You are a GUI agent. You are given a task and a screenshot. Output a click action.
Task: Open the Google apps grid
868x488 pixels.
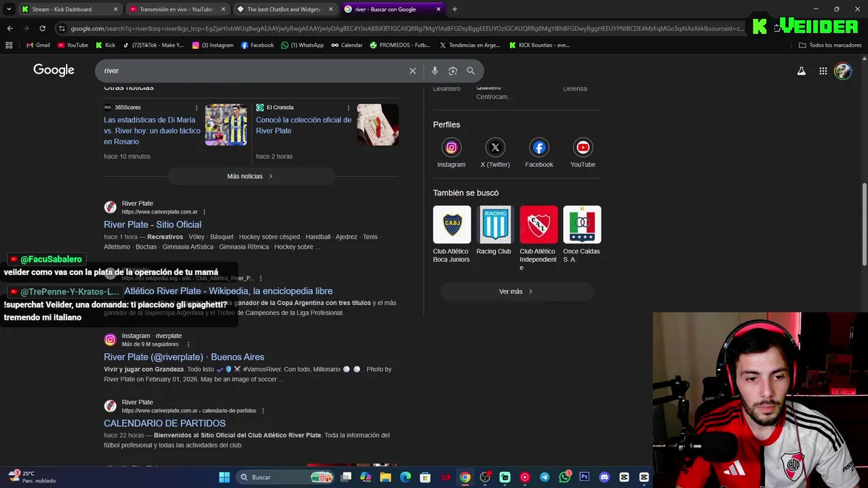click(823, 70)
